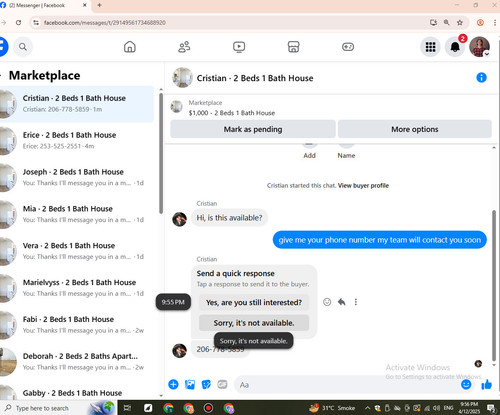Open the Gaming icon in top navigation
Screen dimensions: 500x415
pos(348,47)
